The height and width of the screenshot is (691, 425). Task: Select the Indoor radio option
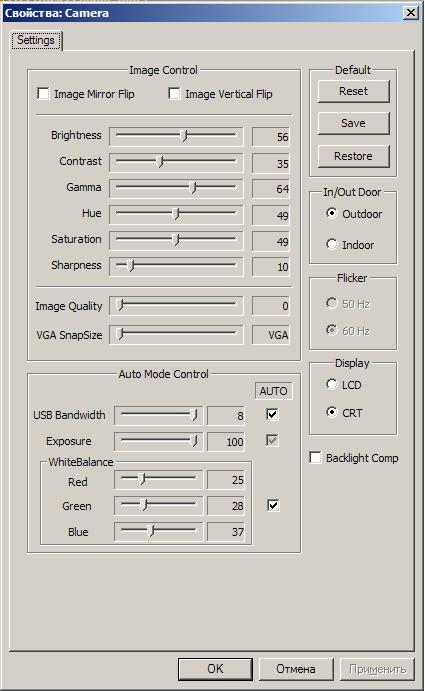coord(332,244)
